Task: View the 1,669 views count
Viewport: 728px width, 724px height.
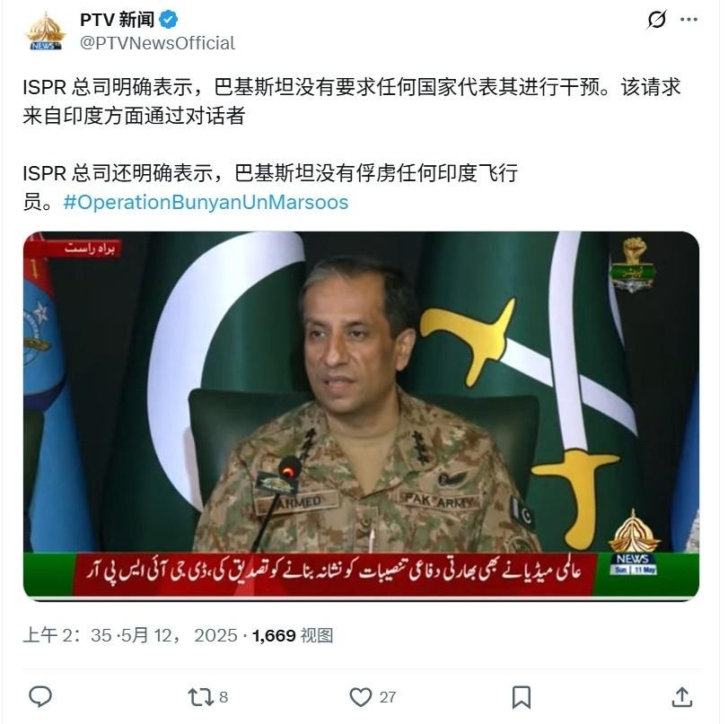Action: [293, 635]
